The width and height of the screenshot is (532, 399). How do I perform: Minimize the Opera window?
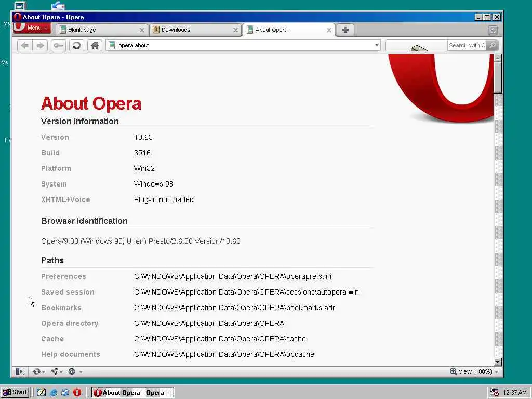pyautogui.click(x=478, y=17)
